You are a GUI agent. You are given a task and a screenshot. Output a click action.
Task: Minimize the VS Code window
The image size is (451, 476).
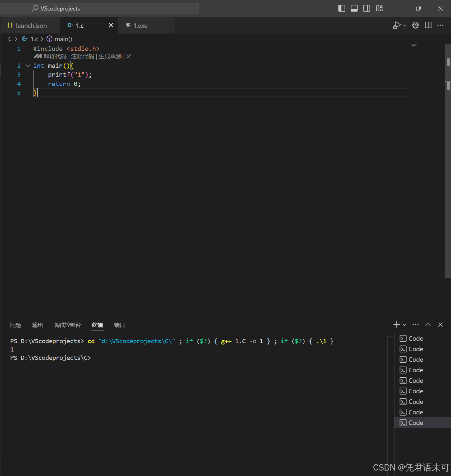click(396, 8)
